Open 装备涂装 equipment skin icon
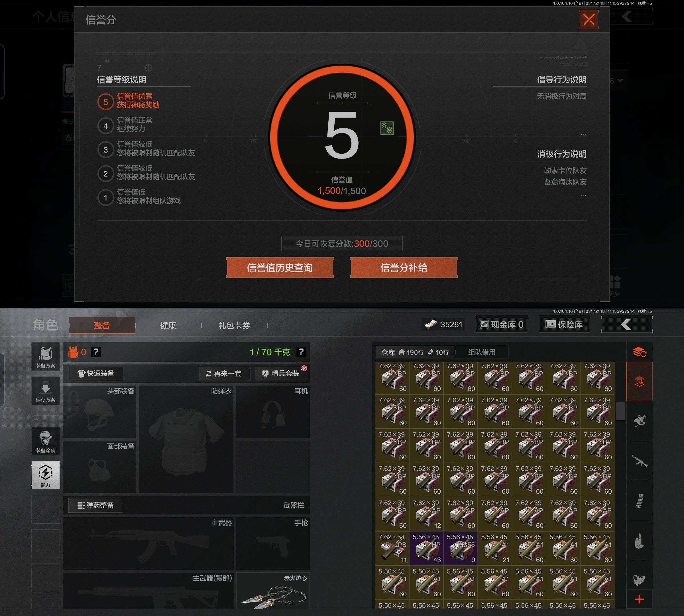This screenshot has height=616, width=684. [45, 441]
